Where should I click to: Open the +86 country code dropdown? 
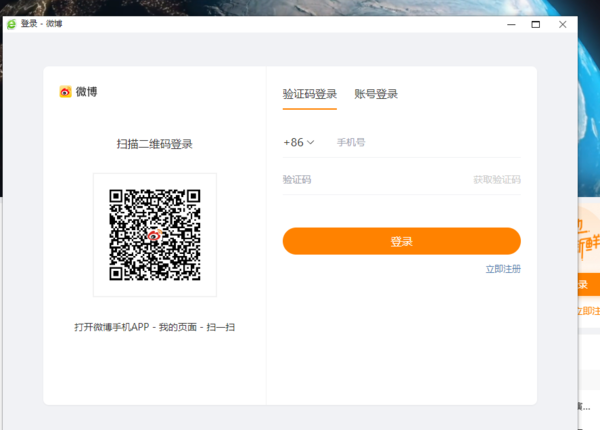pyautogui.click(x=299, y=142)
